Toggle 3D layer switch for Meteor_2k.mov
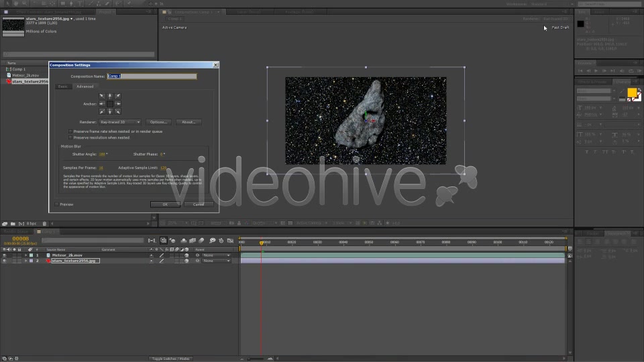 [186, 255]
